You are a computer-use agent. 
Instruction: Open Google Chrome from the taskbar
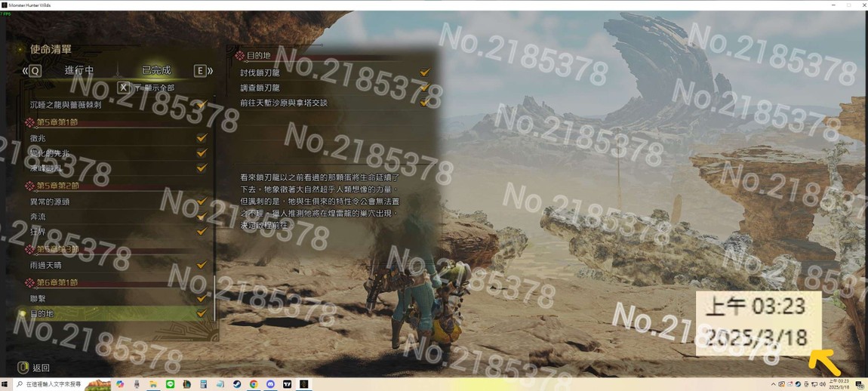254,383
